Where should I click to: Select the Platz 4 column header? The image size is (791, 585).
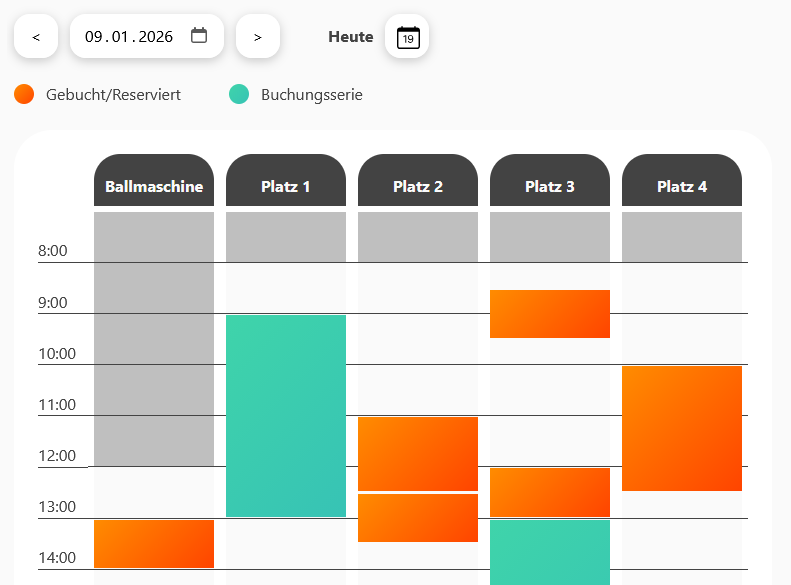pos(682,185)
